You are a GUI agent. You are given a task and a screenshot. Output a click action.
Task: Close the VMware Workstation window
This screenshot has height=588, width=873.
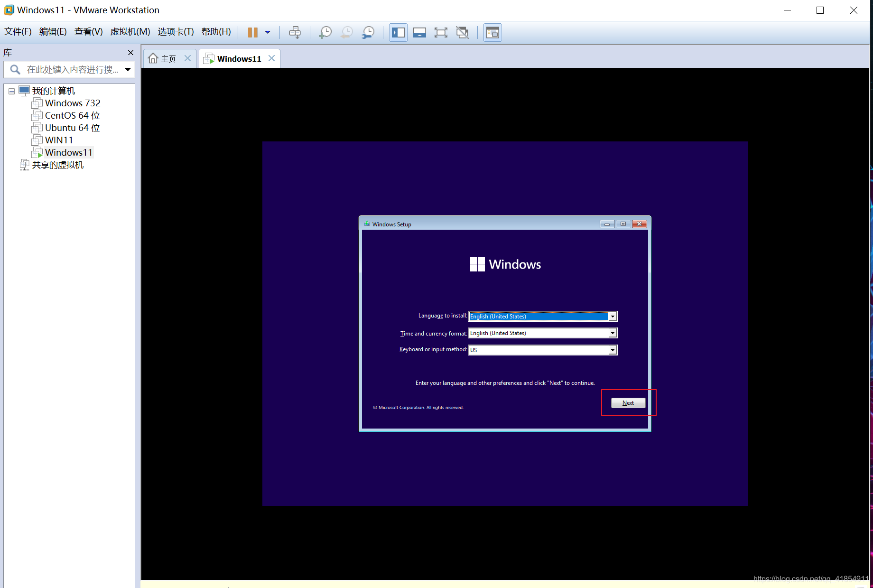(x=854, y=10)
